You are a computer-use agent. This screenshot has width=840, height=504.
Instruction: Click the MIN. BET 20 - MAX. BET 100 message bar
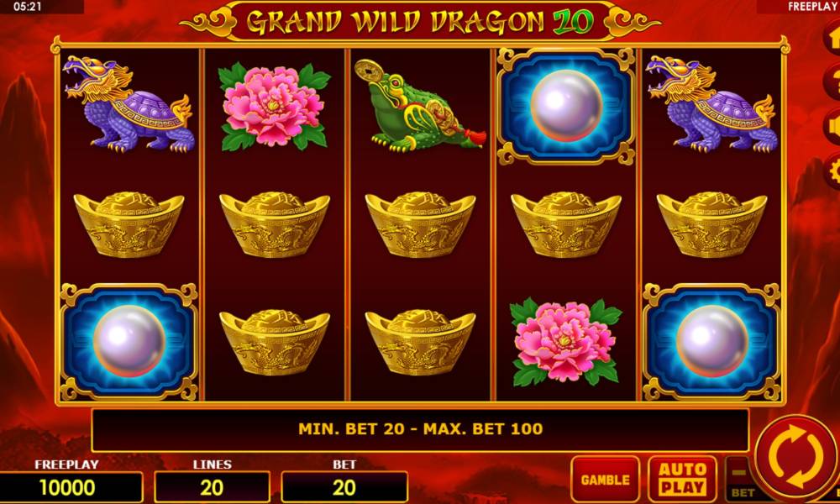pos(420,430)
